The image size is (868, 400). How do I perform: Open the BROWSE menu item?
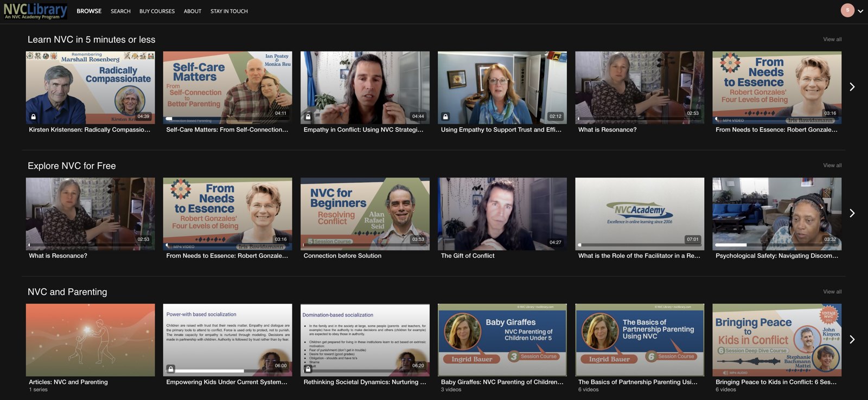(x=89, y=11)
